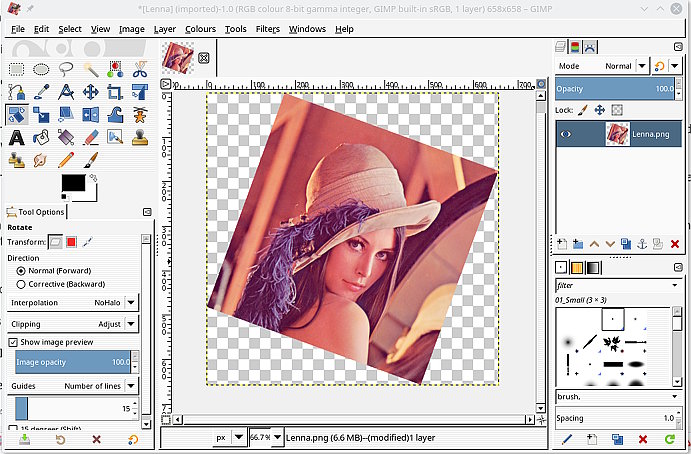
Task: Open the Colours menu
Action: pyautogui.click(x=200, y=29)
